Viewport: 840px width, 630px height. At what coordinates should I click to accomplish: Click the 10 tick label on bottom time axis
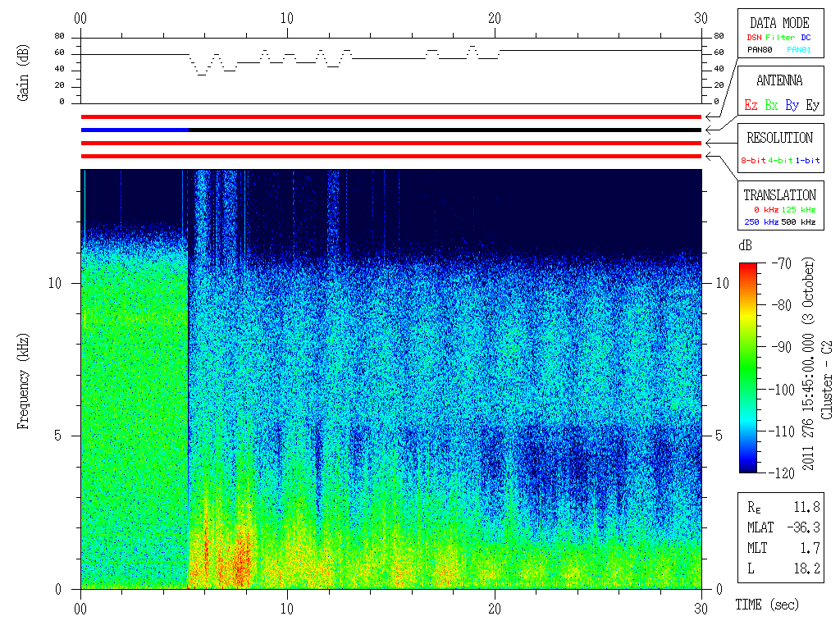click(287, 609)
